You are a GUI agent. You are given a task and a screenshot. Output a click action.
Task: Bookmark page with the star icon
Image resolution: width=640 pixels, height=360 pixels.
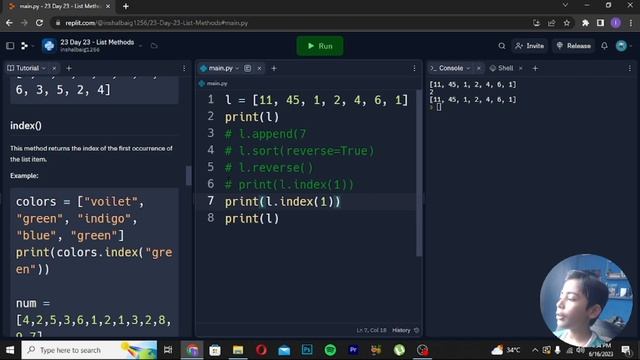click(567, 23)
